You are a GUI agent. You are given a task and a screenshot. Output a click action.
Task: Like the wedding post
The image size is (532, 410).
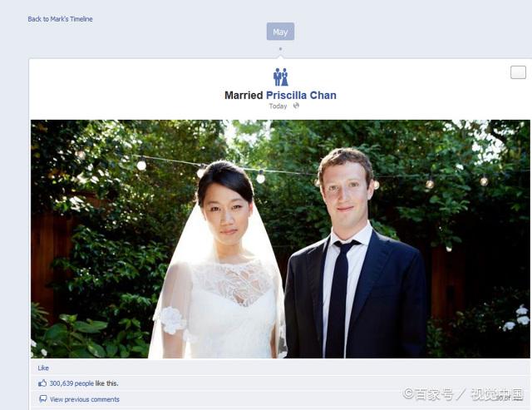tap(43, 368)
